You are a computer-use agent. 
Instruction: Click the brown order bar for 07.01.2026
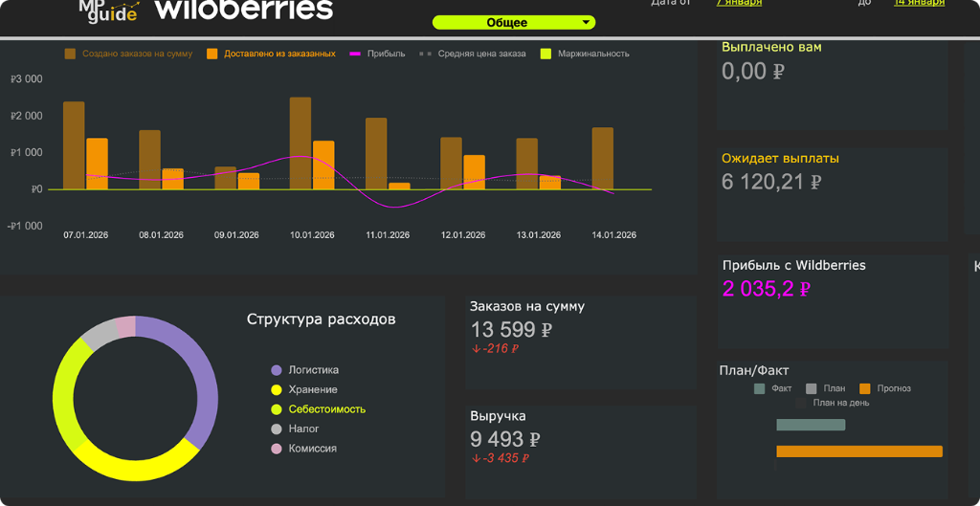point(74,145)
